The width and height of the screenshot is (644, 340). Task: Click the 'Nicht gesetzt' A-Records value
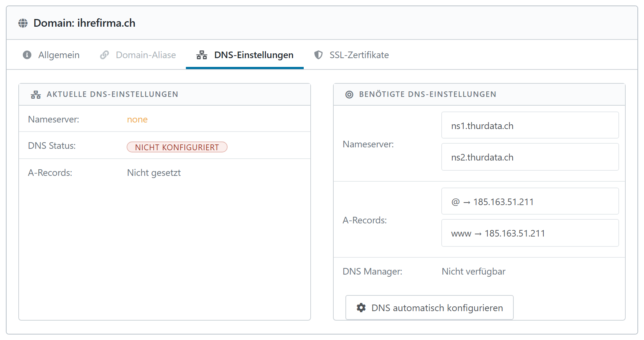[154, 173]
